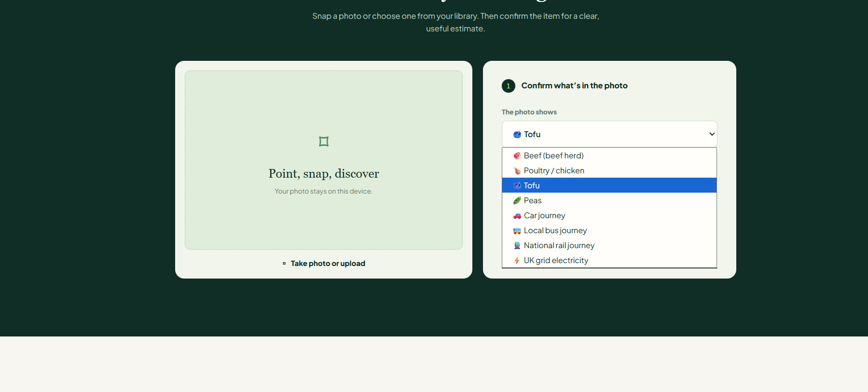
Task: Choose UK grid electricity option
Action: (609, 260)
